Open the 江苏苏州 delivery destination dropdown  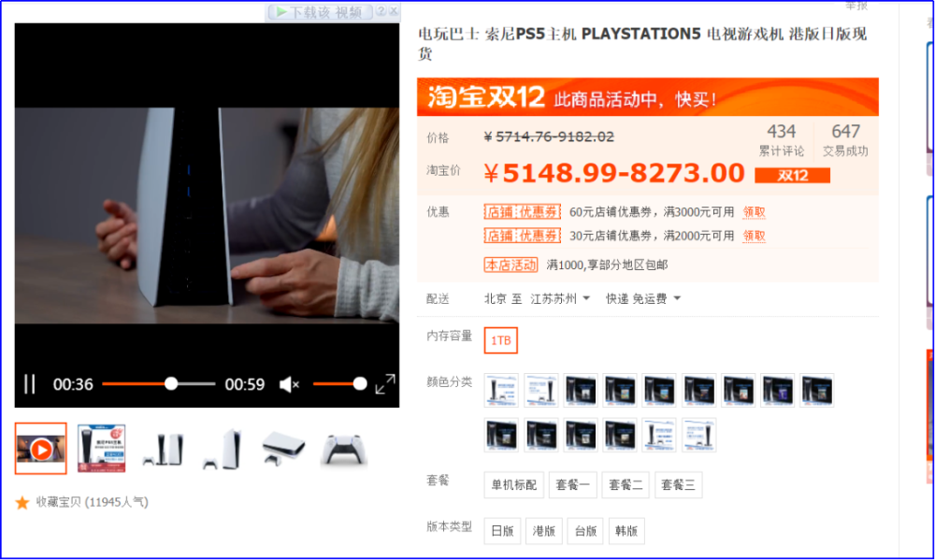560,299
